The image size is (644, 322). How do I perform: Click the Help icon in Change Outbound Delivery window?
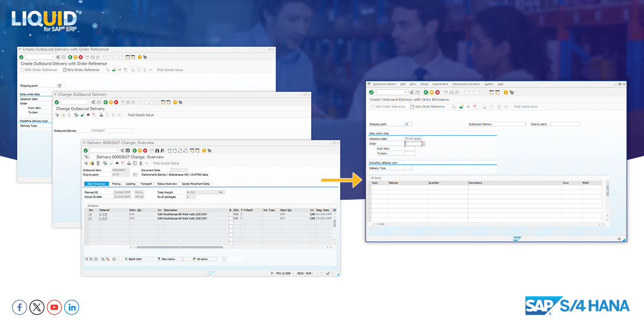pos(175,102)
